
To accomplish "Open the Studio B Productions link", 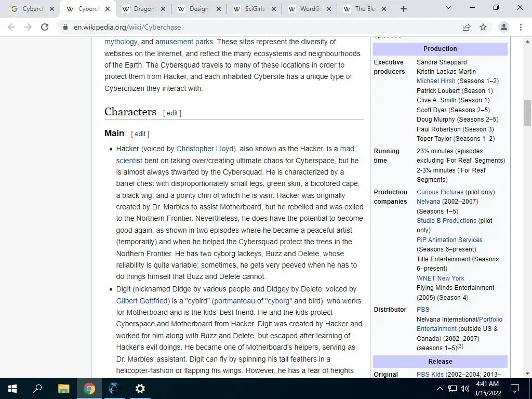I will [446, 220].
